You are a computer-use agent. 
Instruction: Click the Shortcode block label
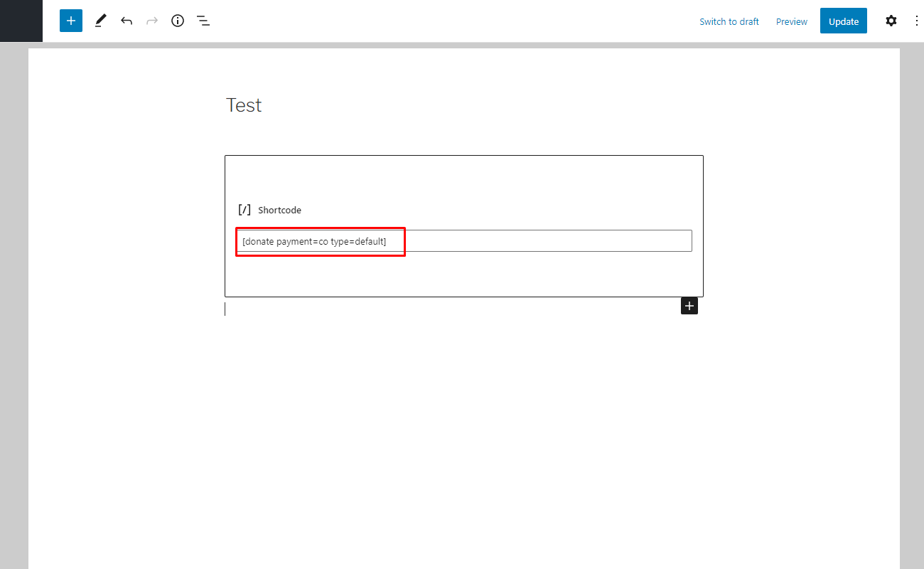[x=279, y=210]
